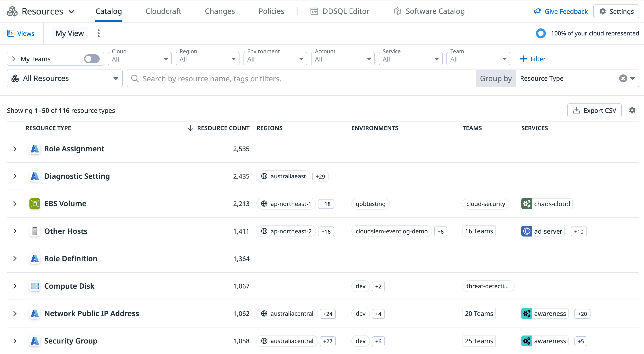Click the ad-server globe service icon
This screenshot has width=644, height=354.
pyautogui.click(x=526, y=231)
